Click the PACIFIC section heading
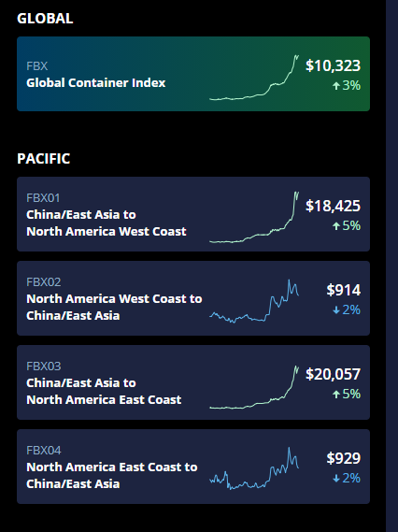Image resolution: width=398 pixels, height=532 pixels. (43, 158)
